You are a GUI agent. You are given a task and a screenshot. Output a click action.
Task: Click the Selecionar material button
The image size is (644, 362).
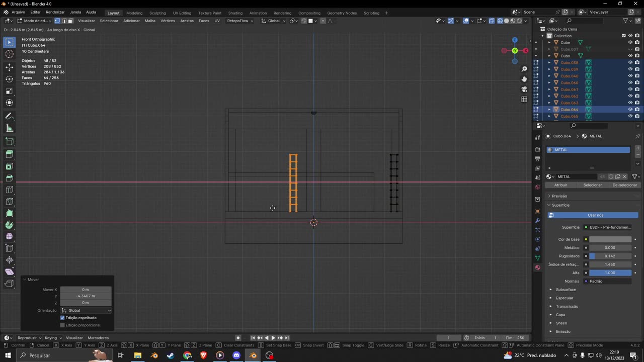(x=592, y=185)
